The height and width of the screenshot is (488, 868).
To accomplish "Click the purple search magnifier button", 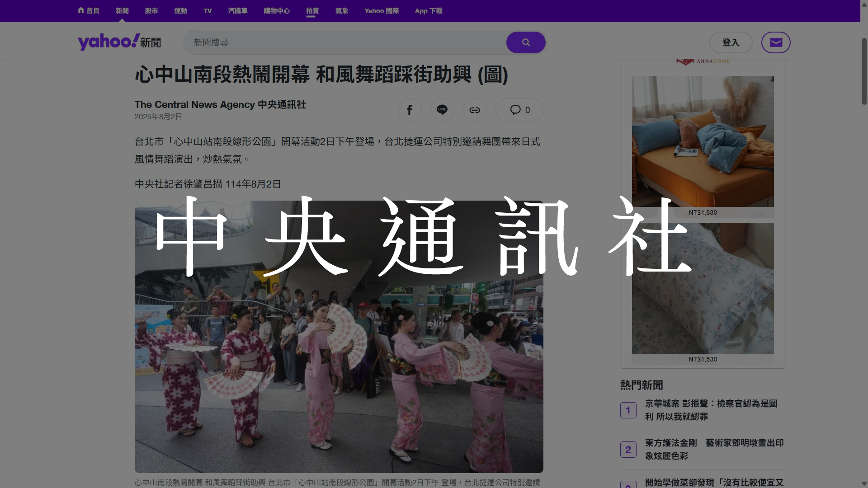I will click(x=525, y=42).
